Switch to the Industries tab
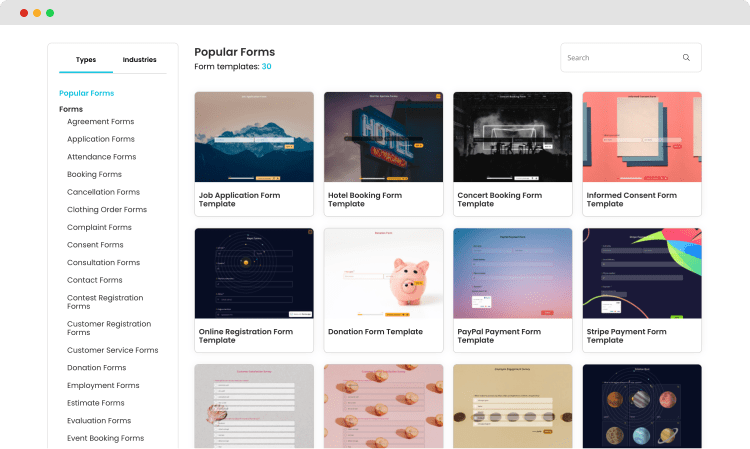The height and width of the screenshot is (449, 750). pos(139,60)
